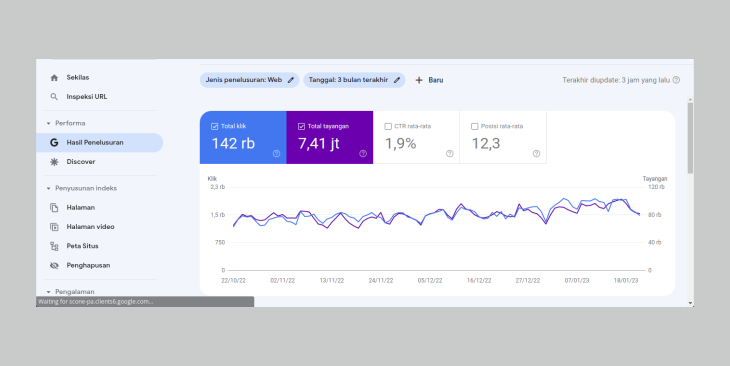
Task: Open the Sekilas home icon
Action: click(x=54, y=78)
